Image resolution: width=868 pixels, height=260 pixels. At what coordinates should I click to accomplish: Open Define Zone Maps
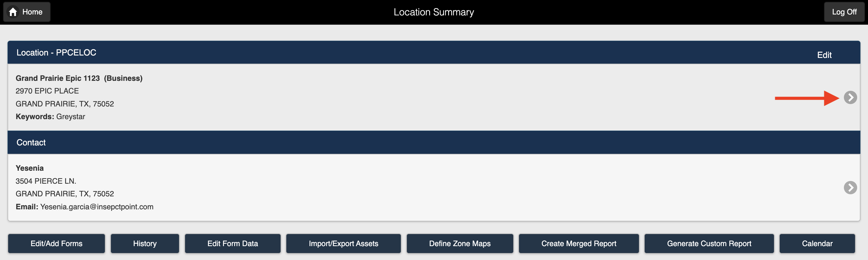pos(460,243)
